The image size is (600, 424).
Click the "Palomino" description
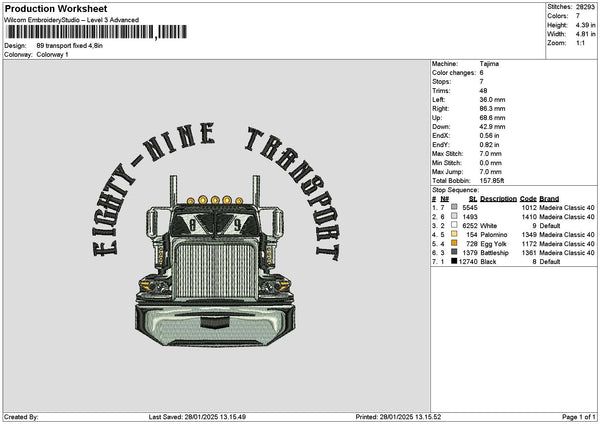(x=494, y=235)
